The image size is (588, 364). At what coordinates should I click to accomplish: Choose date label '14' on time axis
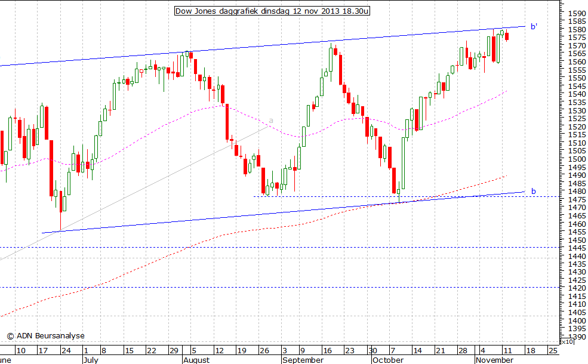point(417,350)
